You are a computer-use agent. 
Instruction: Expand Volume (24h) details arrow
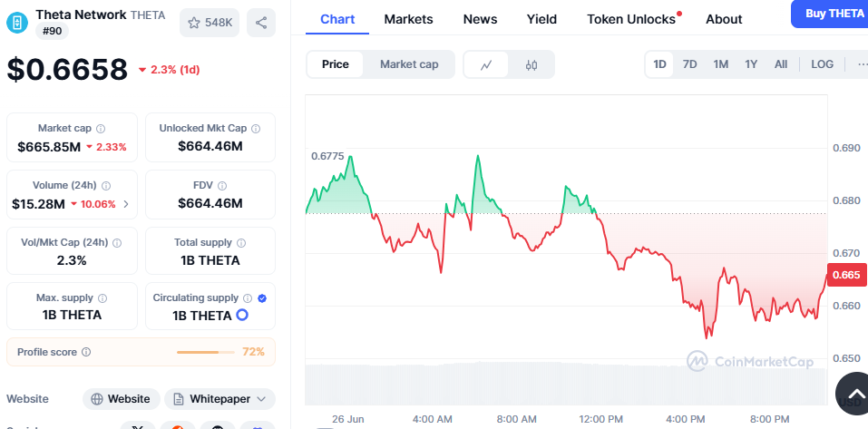point(126,204)
